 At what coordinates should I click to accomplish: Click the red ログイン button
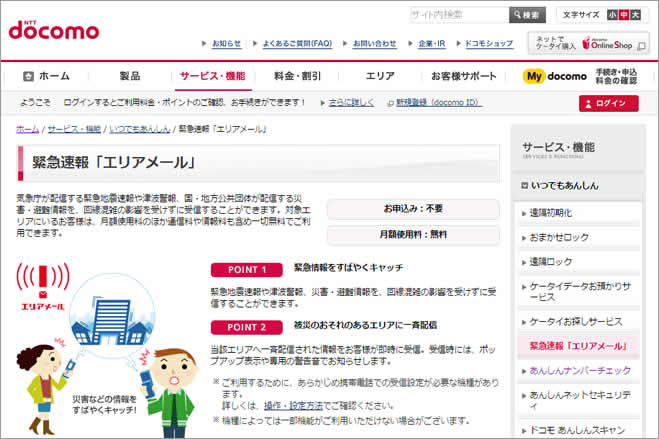coord(609,103)
